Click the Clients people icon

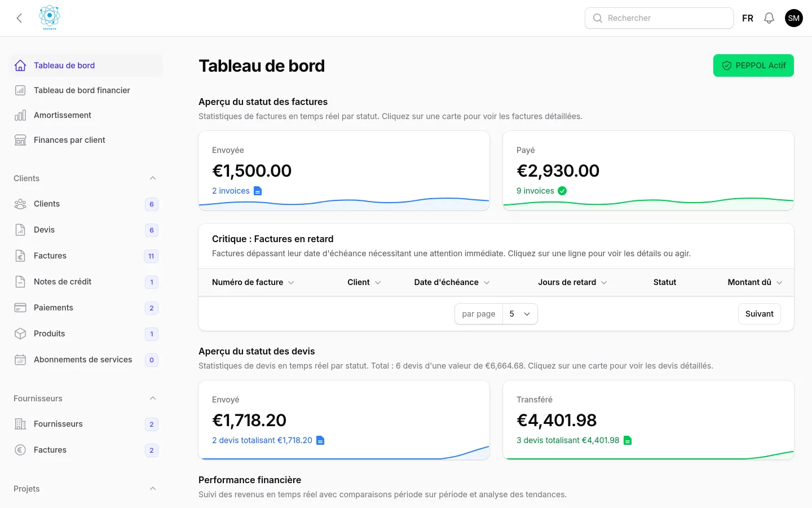point(20,204)
